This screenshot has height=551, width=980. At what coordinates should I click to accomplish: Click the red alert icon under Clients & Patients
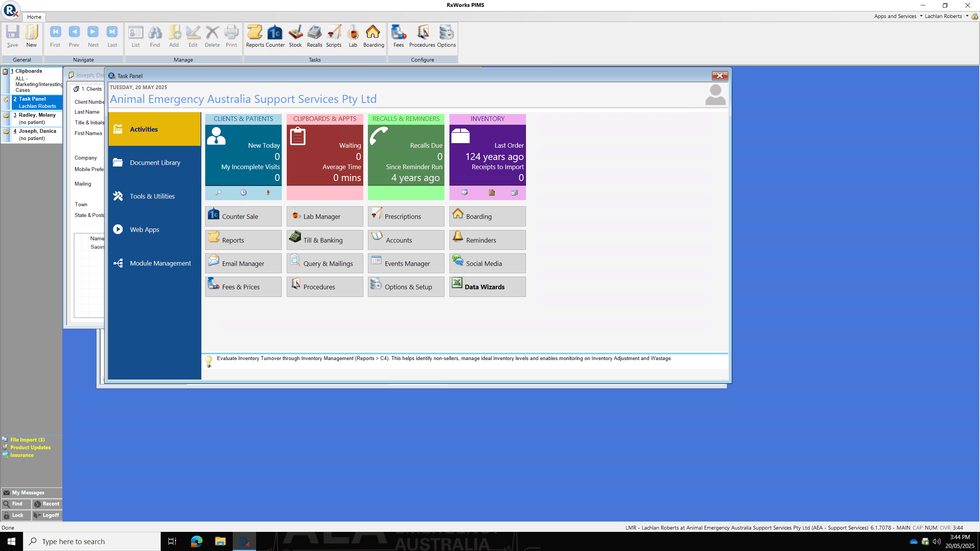tap(268, 192)
